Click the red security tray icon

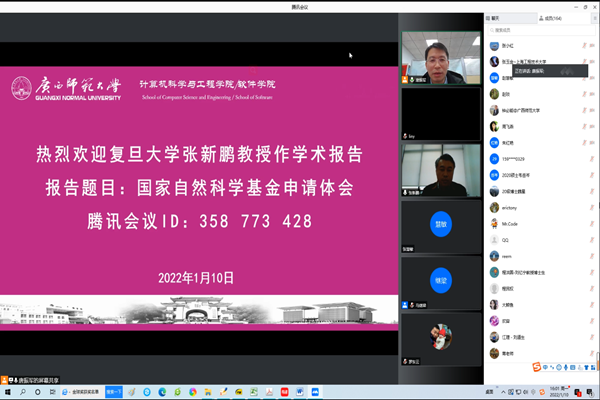(x=578, y=392)
